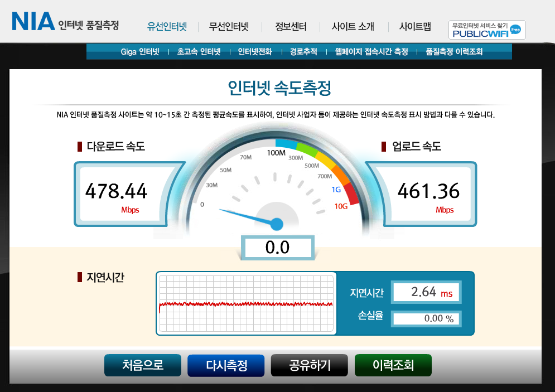Click the download speed value 478.44

pos(116,191)
